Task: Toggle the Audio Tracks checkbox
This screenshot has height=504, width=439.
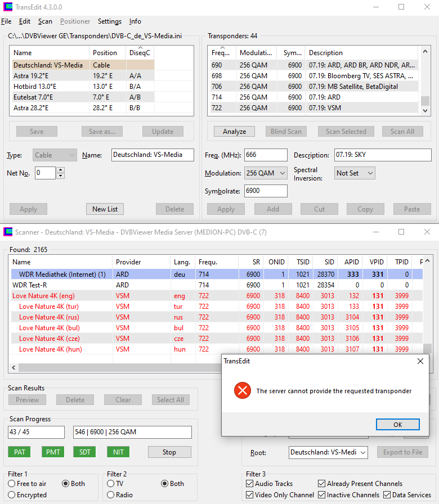Action: click(250, 484)
